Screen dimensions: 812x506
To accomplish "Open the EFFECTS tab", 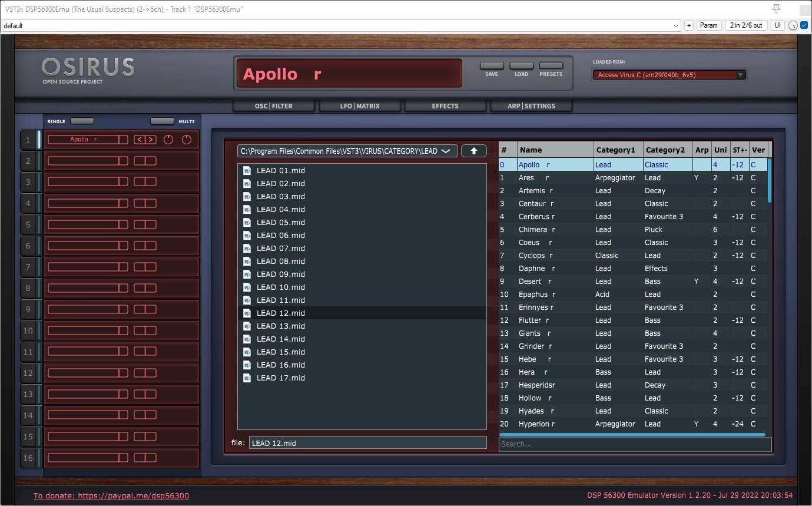I will [445, 106].
